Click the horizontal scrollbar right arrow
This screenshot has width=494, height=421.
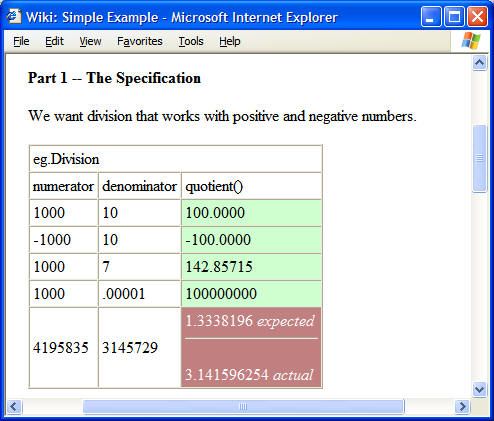(463, 407)
